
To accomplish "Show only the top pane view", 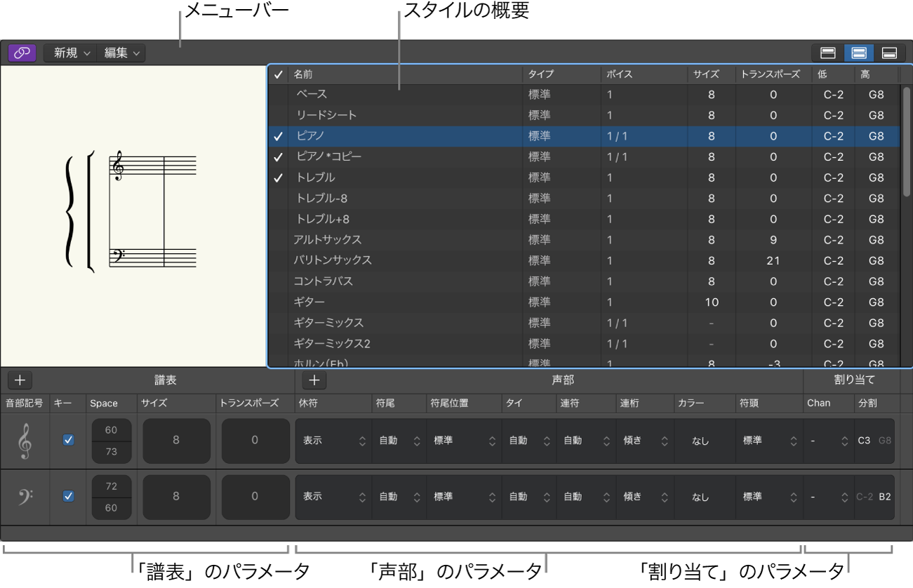I will (x=827, y=53).
